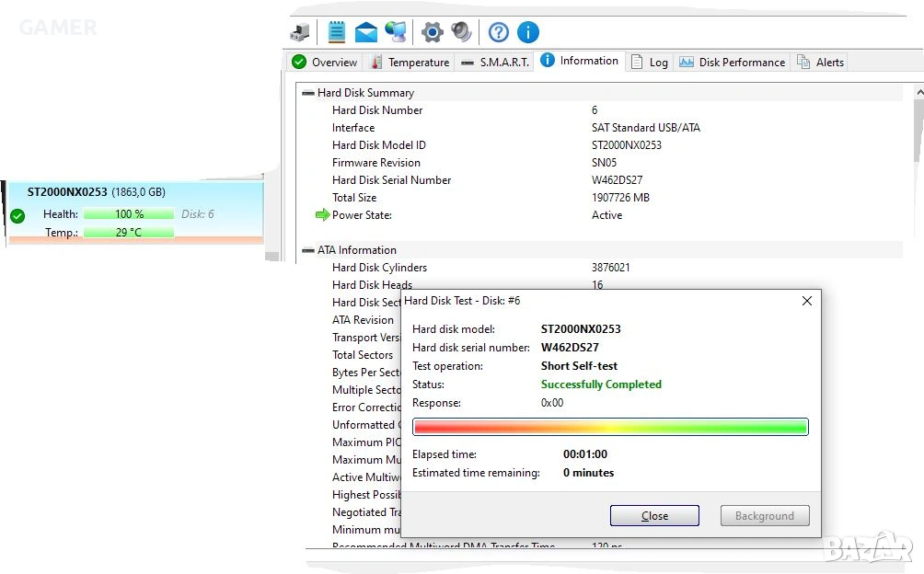Image resolution: width=924 pixels, height=574 pixels.
Task: Collapse the Hard Disk Summary section
Action: (x=307, y=93)
